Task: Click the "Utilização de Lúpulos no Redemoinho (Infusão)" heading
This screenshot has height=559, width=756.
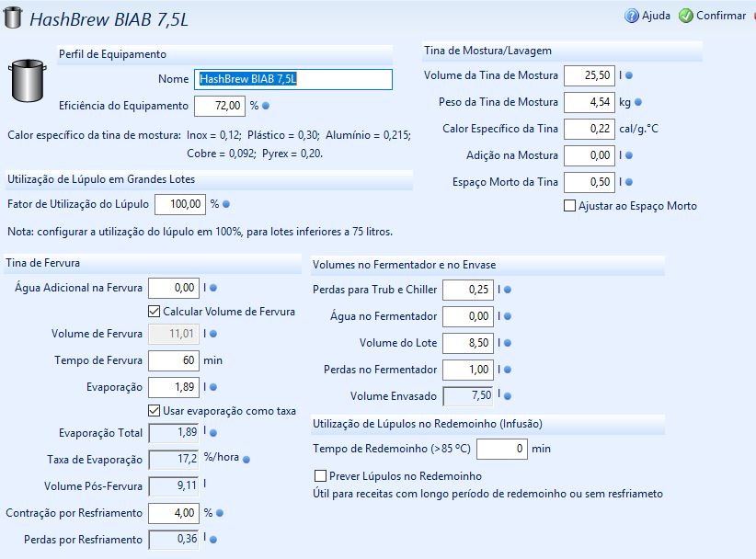Action: pyautogui.click(x=428, y=424)
